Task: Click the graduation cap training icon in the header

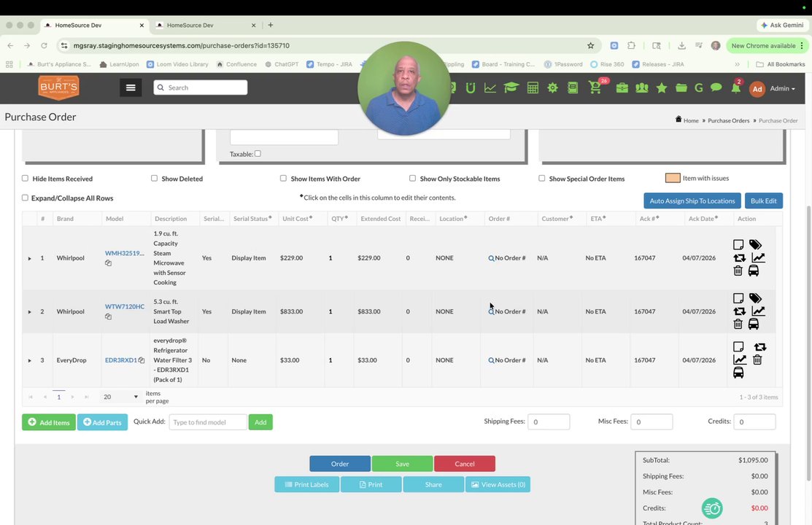Action: (511, 87)
